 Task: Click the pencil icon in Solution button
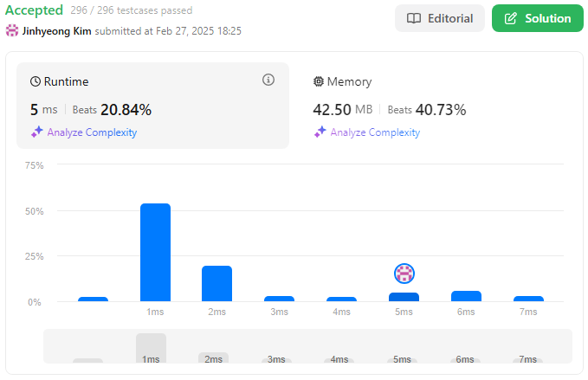[511, 18]
